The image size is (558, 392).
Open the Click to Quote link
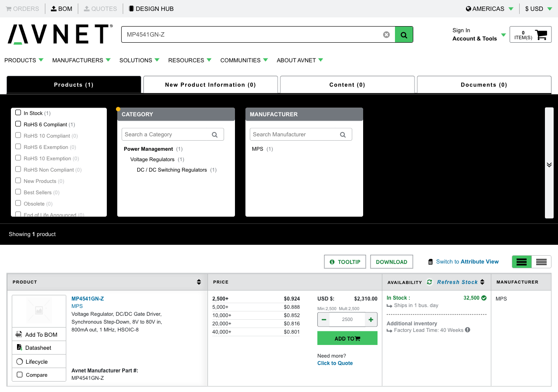coord(335,363)
